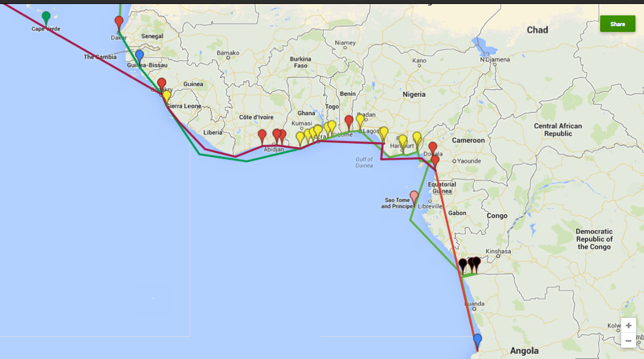Select the leftmost black pin near Kinshasa

point(463,264)
